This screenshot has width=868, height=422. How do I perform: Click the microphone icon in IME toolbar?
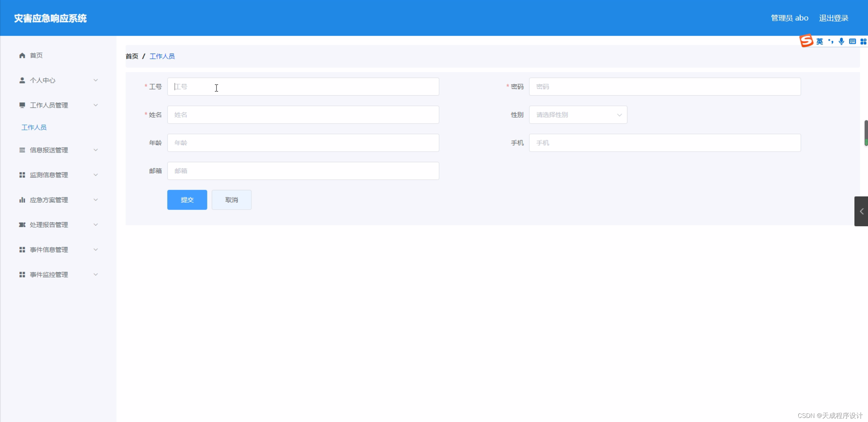click(841, 41)
